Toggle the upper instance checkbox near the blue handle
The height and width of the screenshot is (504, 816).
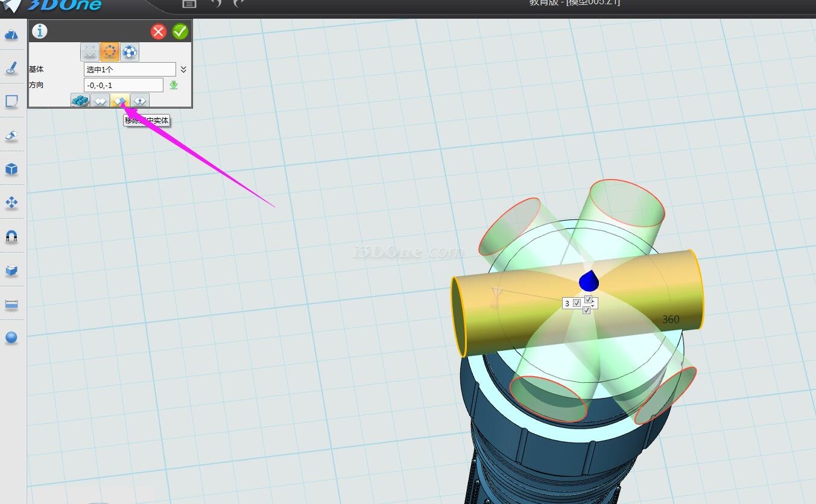(588, 299)
